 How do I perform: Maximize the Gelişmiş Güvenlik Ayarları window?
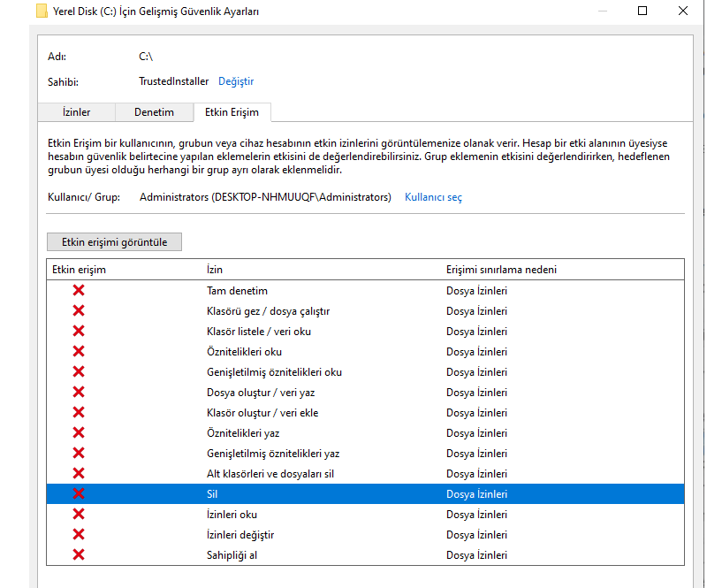[x=642, y=11]
